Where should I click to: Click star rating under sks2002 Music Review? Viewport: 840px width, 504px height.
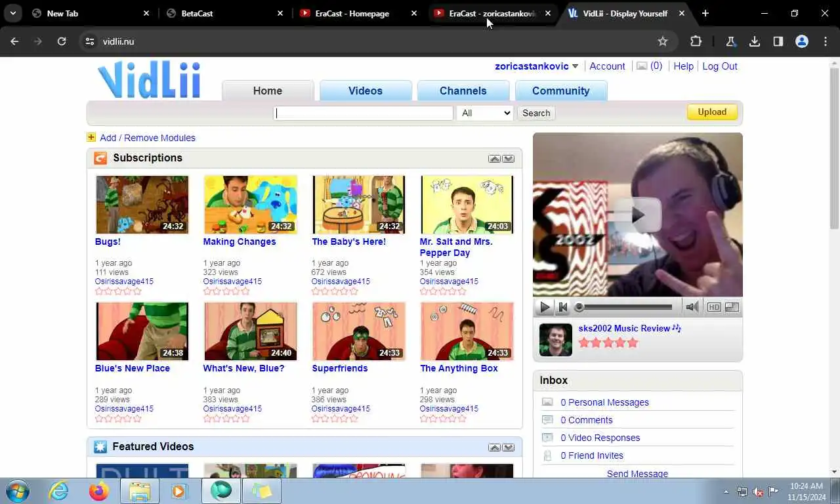point(608,343)
